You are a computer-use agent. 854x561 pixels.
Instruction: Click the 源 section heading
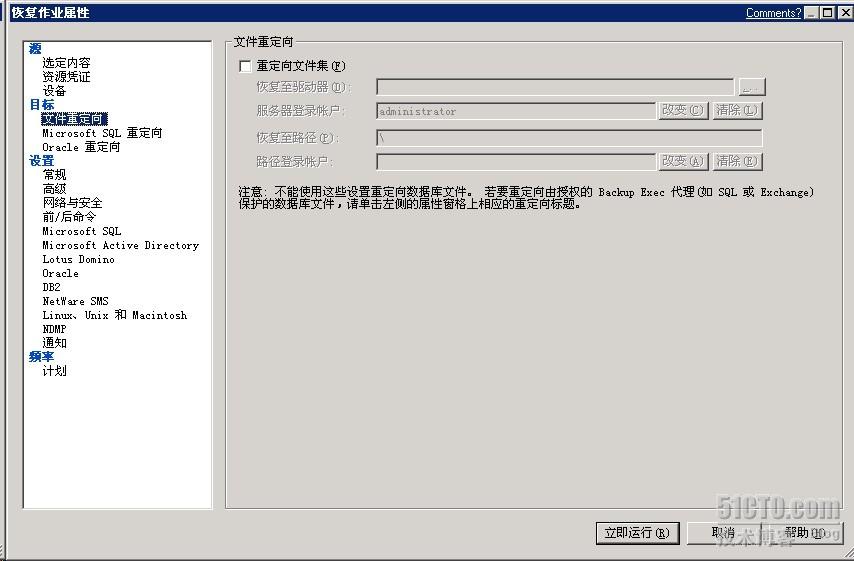pyautogui.click(x=35, y=48)
